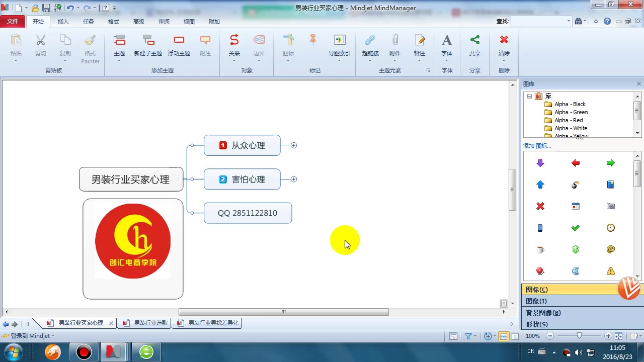Add a 浮动主题 floating topic
The height and width of the screenshot is (362, 644).
coord(179,40)
